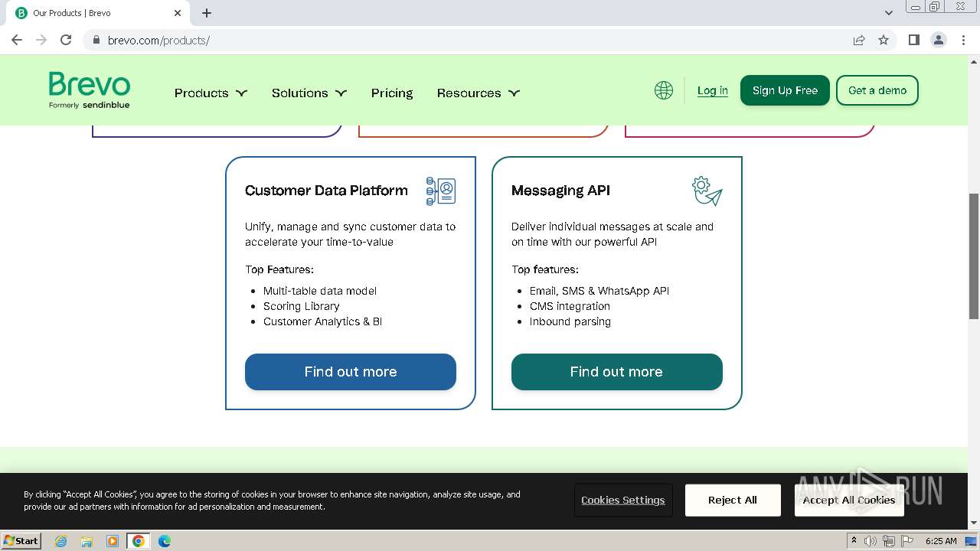
Task: Open the Pricing page
Action: [392, 93]
